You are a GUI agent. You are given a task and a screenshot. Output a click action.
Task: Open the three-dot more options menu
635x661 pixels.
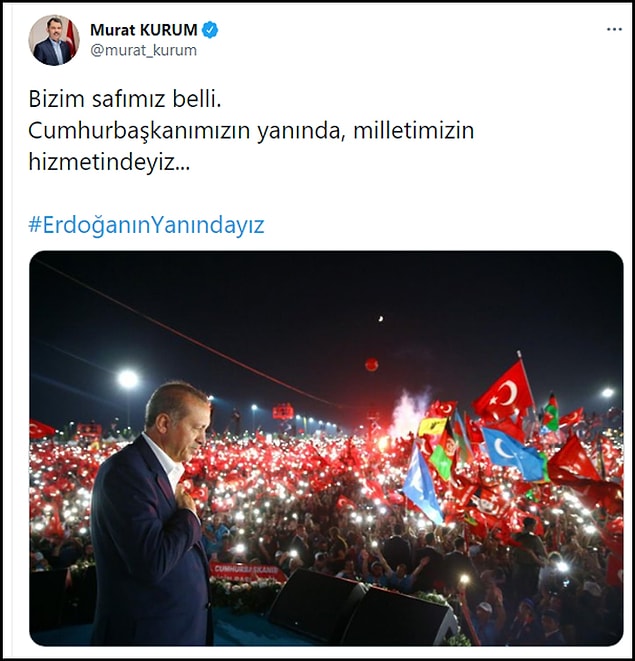pyautogui.click(x=614, y=30)
